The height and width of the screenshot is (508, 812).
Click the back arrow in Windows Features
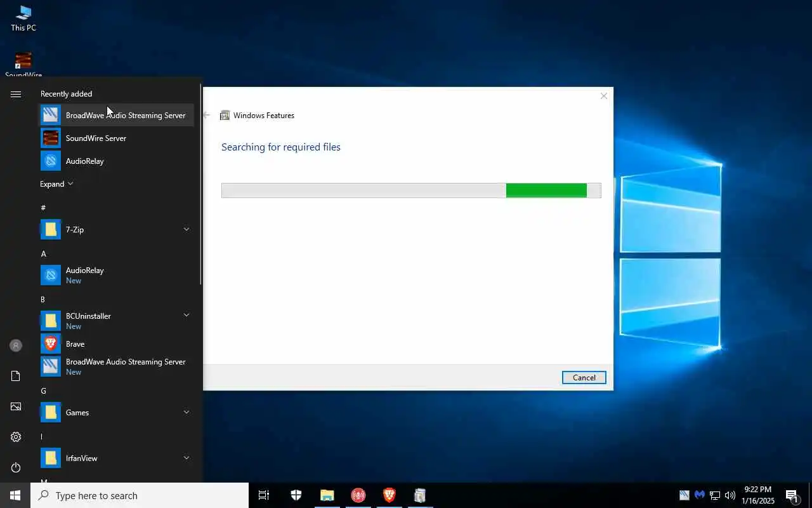(207, 115)
